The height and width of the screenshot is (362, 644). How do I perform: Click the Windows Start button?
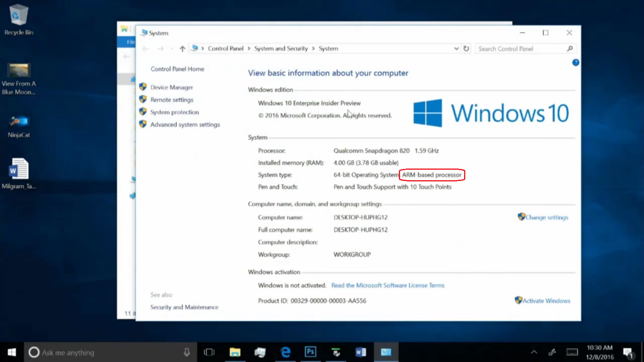coord(12,352)
